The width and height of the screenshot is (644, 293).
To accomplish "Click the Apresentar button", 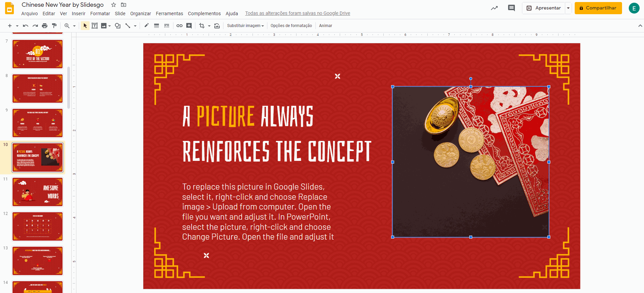I will pos(544,8).
